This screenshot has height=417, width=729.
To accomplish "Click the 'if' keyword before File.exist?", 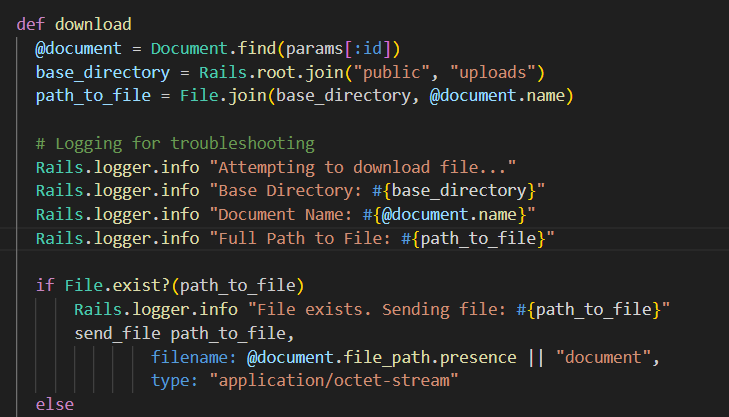I will 45,286.
